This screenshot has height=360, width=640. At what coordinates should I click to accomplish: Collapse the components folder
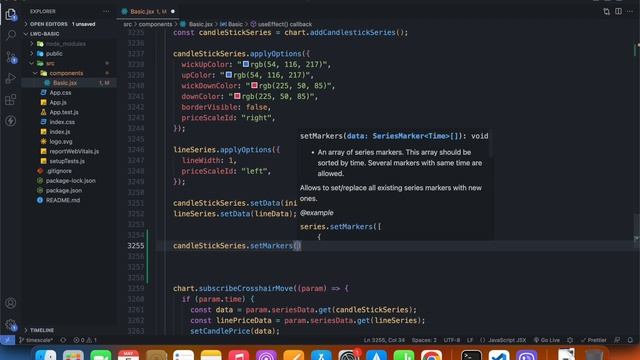[66, 73]
